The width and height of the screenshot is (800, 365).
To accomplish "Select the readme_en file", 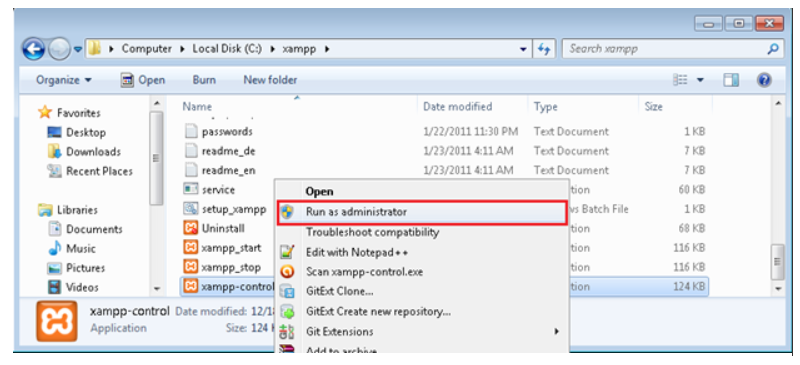I will (219, 171).
